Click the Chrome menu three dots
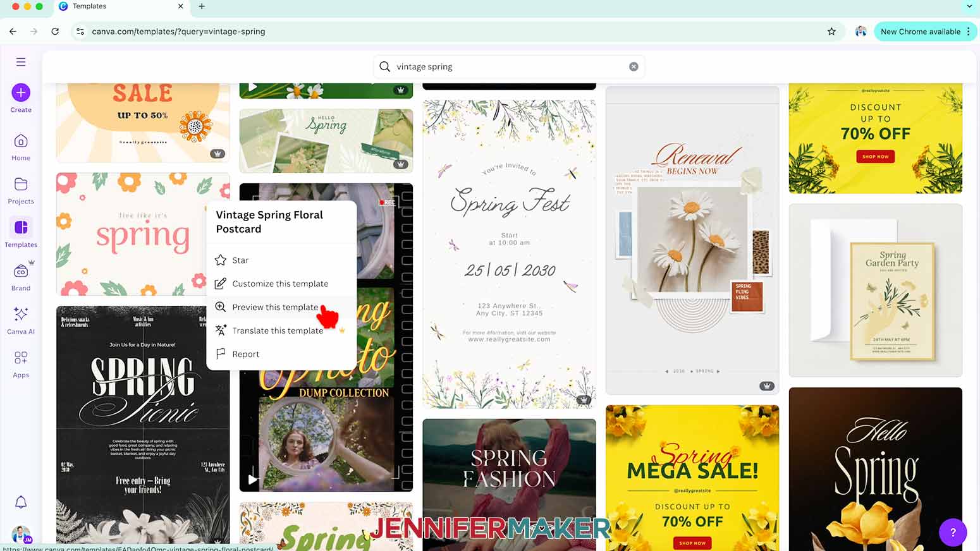Screen dimensions: 980x551 [969, 32]
